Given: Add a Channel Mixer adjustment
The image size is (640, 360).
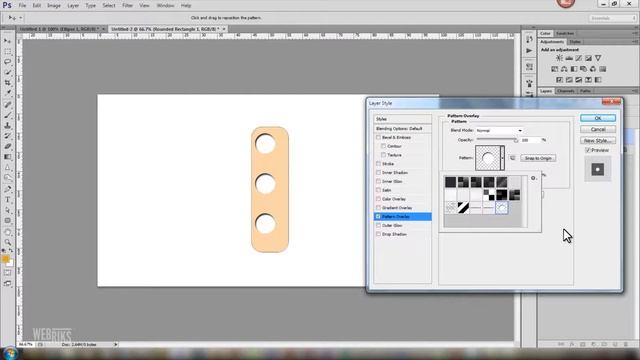Looking at the screenshot, I should coord(593,69).
